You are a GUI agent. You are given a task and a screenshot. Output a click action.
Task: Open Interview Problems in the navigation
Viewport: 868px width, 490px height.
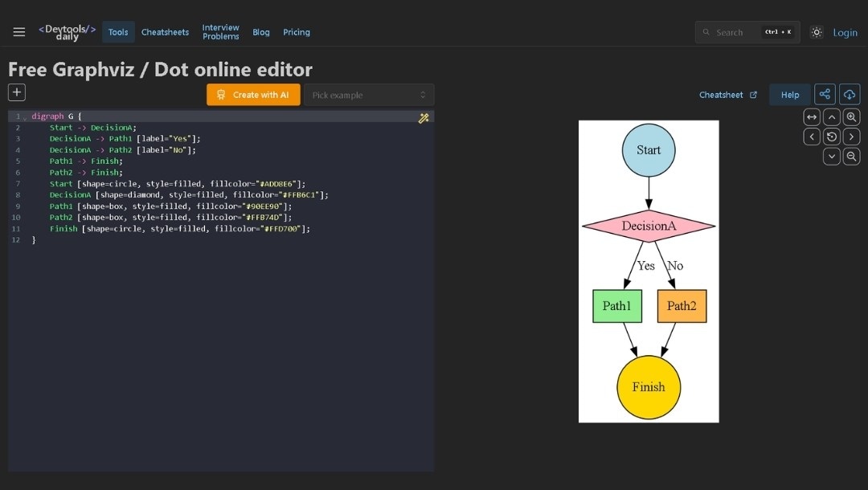point(221,32)
